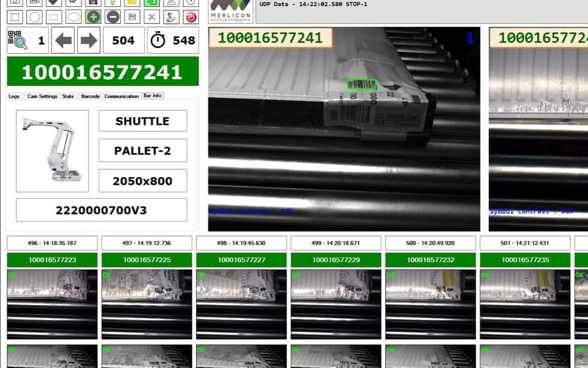The width and height of the screenshot is (588, 368).
Task: Click the 2220000700V3 product code field
Action: 102,210
